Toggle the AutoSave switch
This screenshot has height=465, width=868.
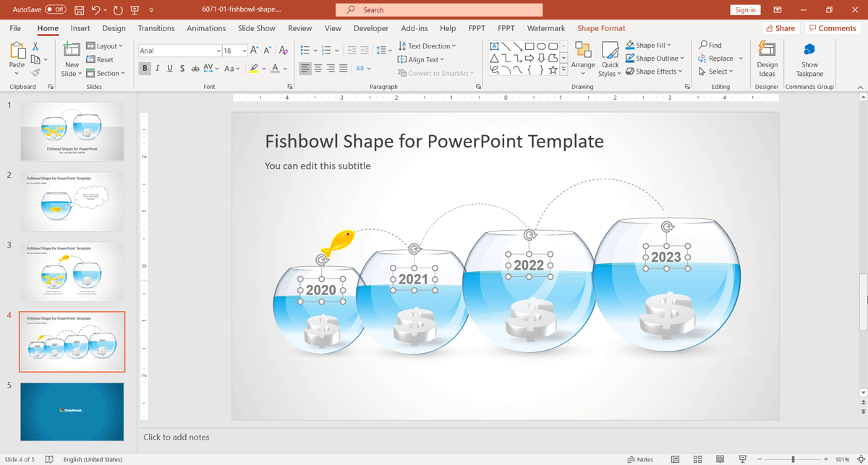click(56, 10)
